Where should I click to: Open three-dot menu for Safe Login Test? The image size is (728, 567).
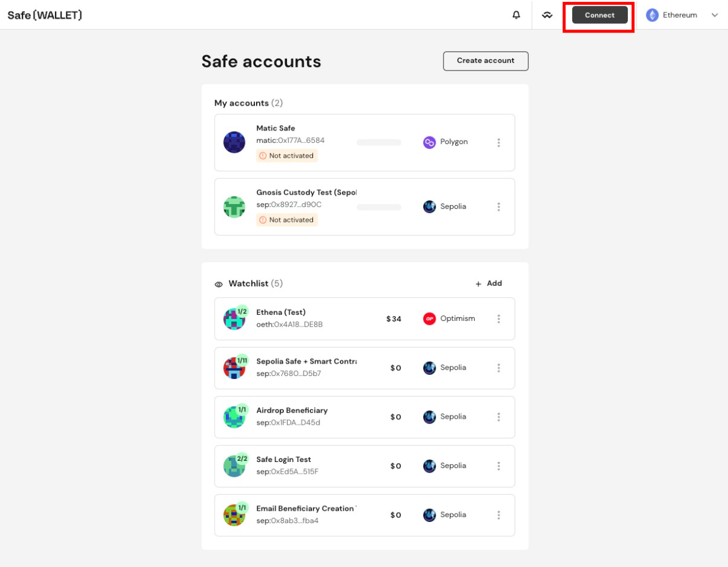[499, 466]
